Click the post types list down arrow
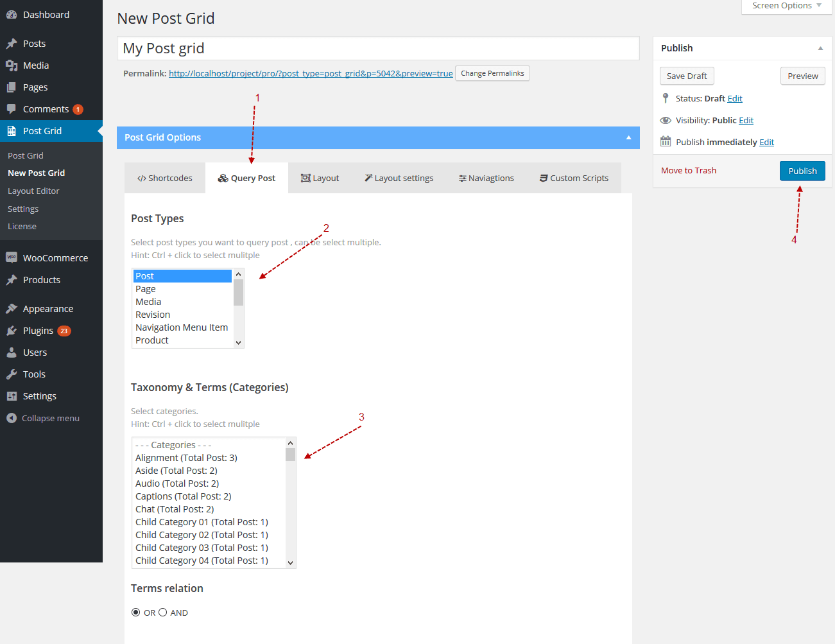835x644 pixels. pyautogui.click(x=239, y=343)
